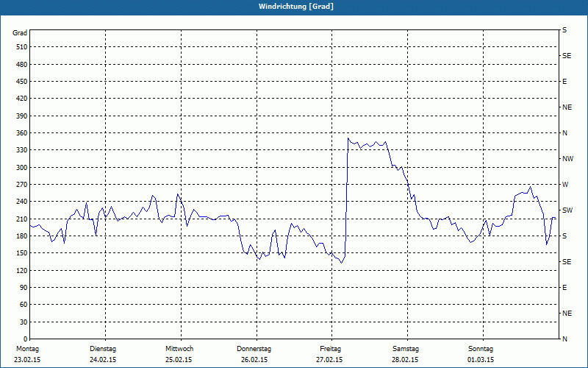Image resolution: width=588 pixels, height=368 pixels.
Task: Click the date 27.02.15
Action: pos(329,360)
